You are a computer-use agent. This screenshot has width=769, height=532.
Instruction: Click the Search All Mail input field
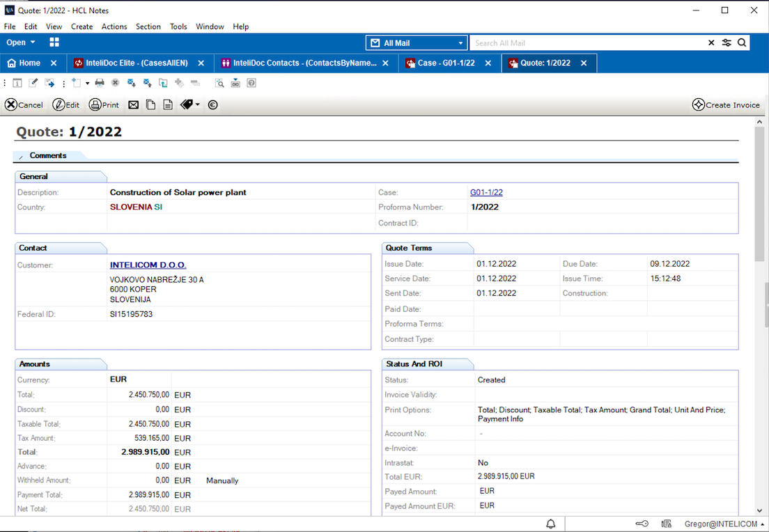pyautogui.click(x=586, y=43)
